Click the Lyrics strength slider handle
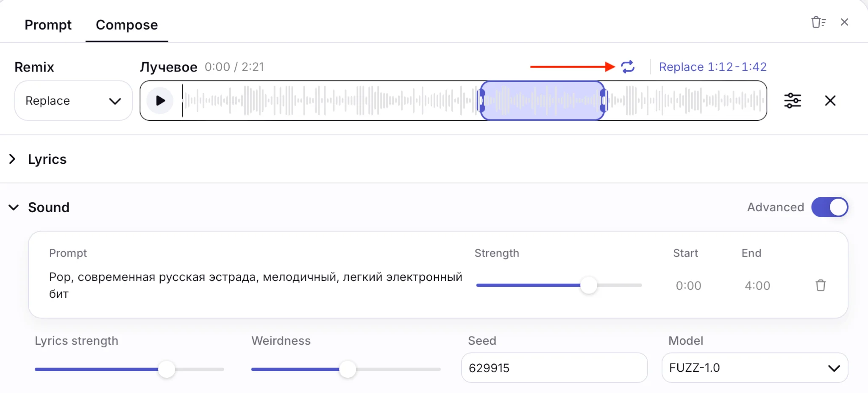Screen dimensions: 868x393 pyautogui.click(x=167, y=369)
